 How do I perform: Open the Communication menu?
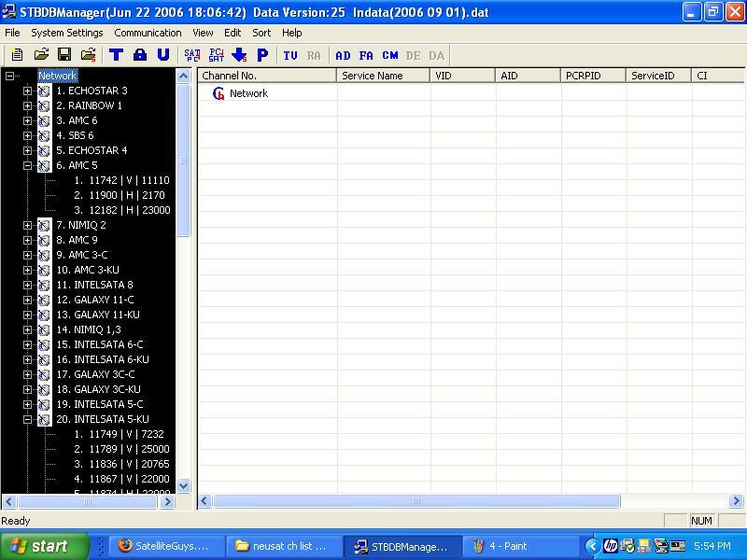[x=148, y=33]
